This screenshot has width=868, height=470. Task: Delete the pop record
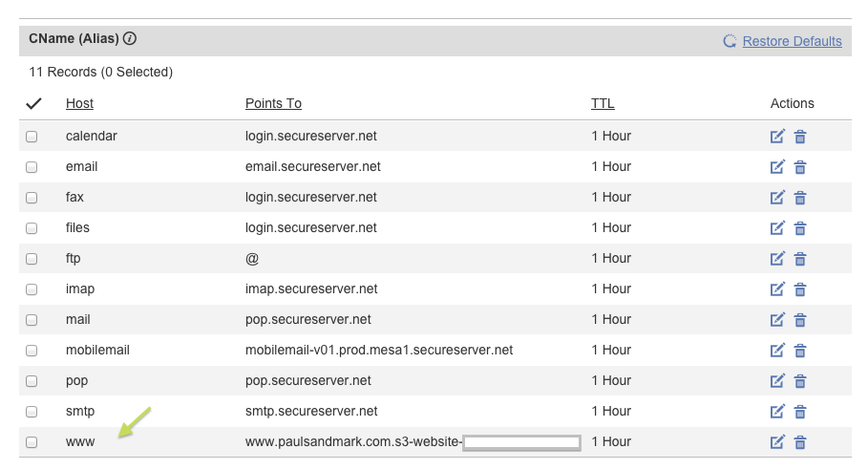pos(800,381)
